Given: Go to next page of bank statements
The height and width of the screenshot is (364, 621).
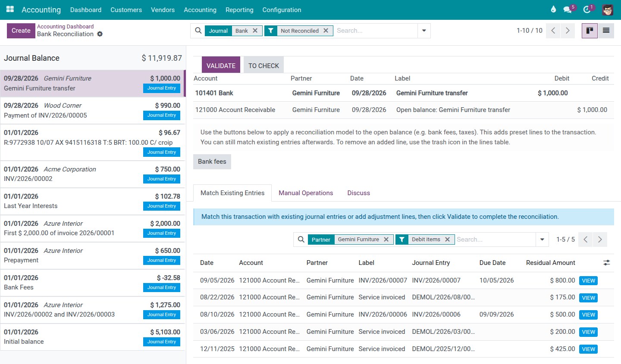Looking at the screenshot, I should 568,31.
